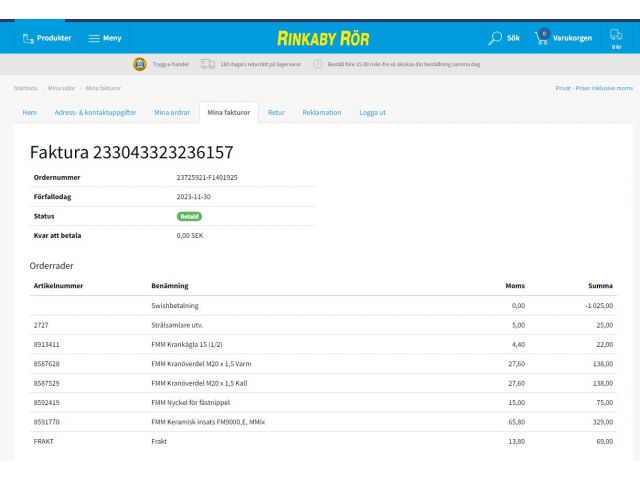
Task: Go to Startsida breadcrumb
Action: coord(25,88)
